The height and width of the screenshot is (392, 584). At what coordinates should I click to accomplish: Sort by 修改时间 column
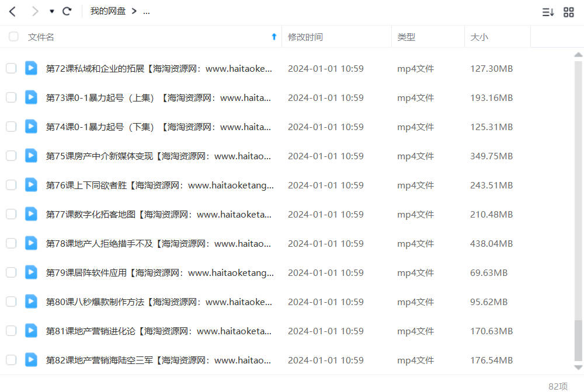pyautogui.click(x=305, y=37)
